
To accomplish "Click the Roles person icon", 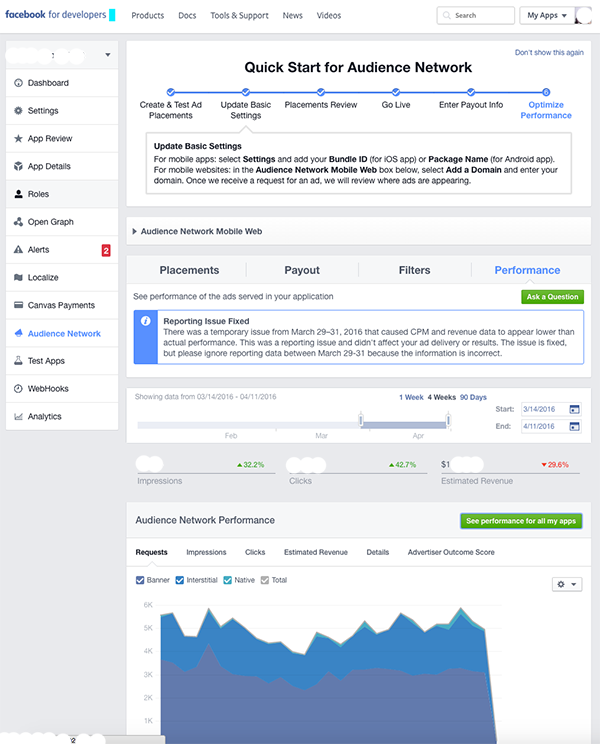I will 18,194.
